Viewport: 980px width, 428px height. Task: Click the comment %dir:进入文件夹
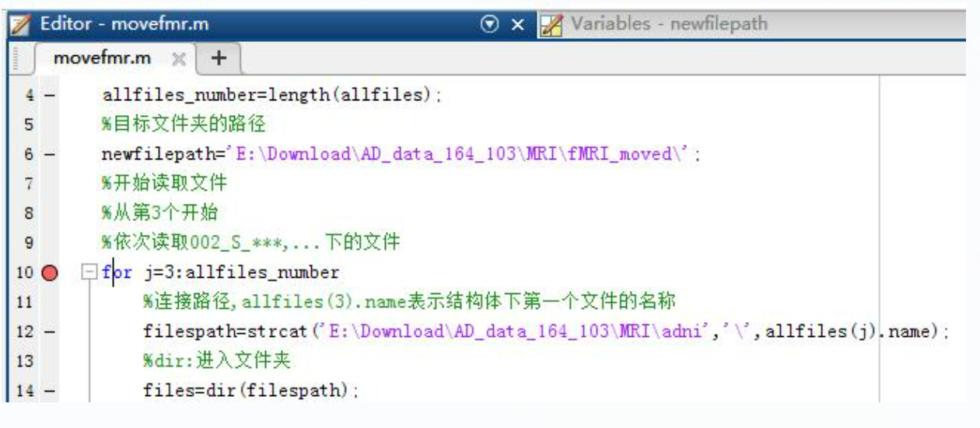[x=217, y=361]
